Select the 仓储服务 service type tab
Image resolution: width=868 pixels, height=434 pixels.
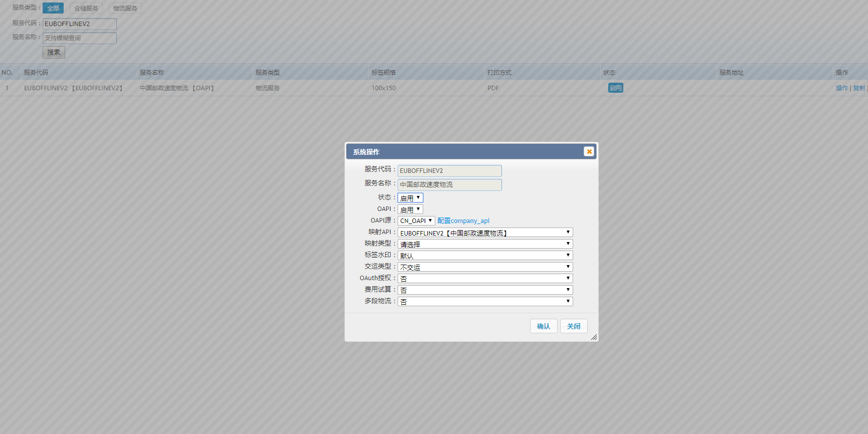click(x=86, y=9)
